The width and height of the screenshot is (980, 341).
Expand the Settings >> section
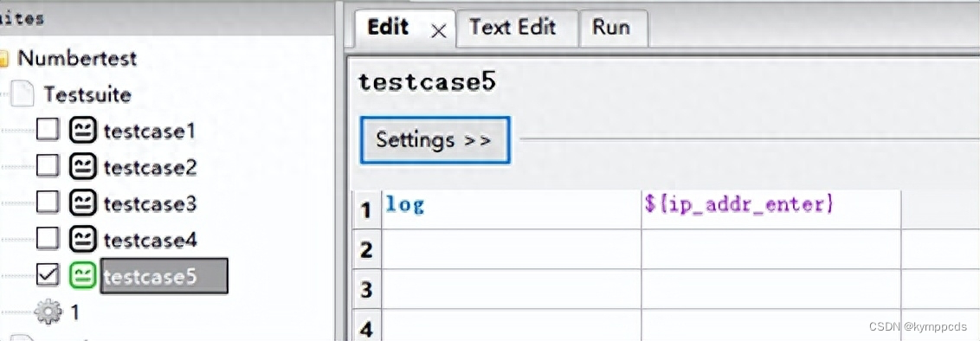pos(435,140)
